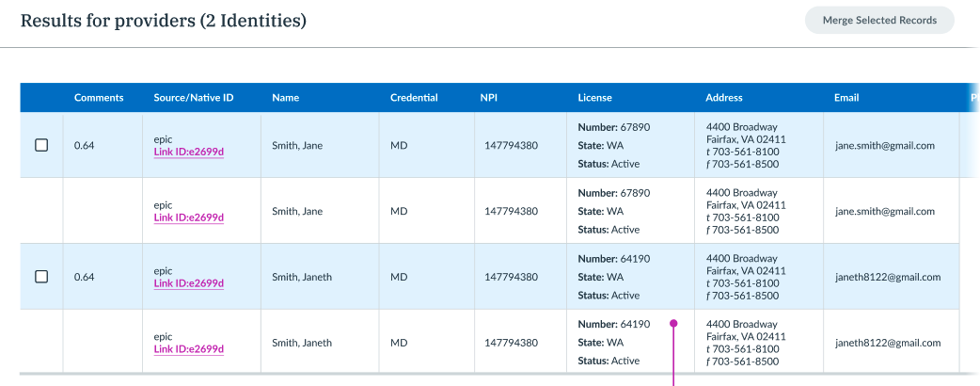Open the Link ID in the first Smith, Jane row
This screenshot has width=980, height=386.
pos(188,152)
